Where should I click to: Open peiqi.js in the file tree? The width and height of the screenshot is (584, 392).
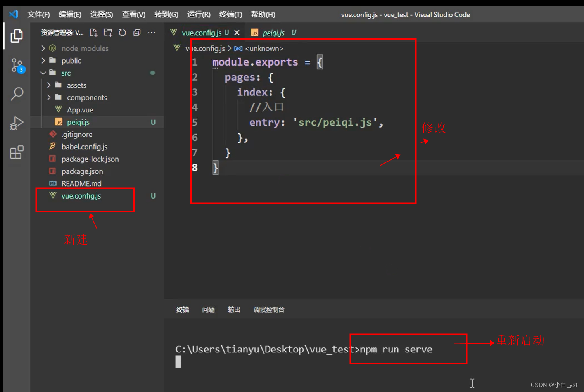[97, 122]
